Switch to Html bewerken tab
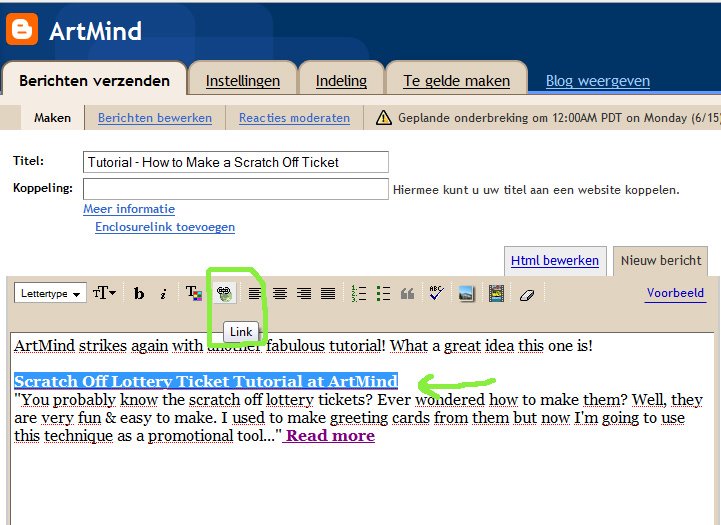This screenshot has width=721, height=525. (555, 261)
